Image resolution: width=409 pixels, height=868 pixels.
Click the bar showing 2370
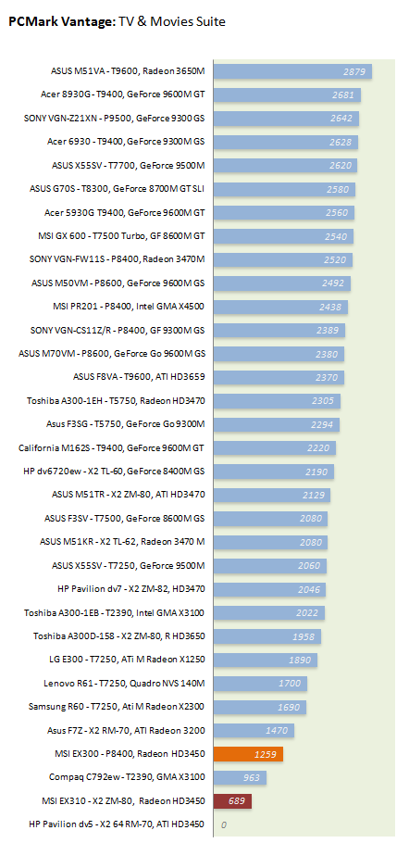(279, 378)
